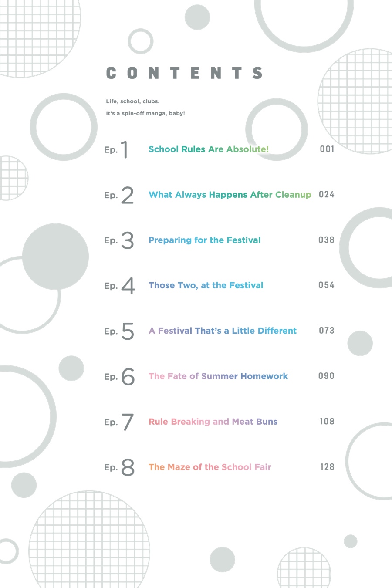Jump to page number 090
Screen dimensions: 392x588
point(327,376)
